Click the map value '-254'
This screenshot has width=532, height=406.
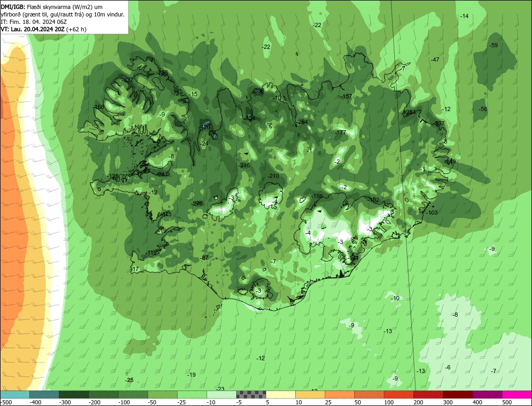pos(410,112)
